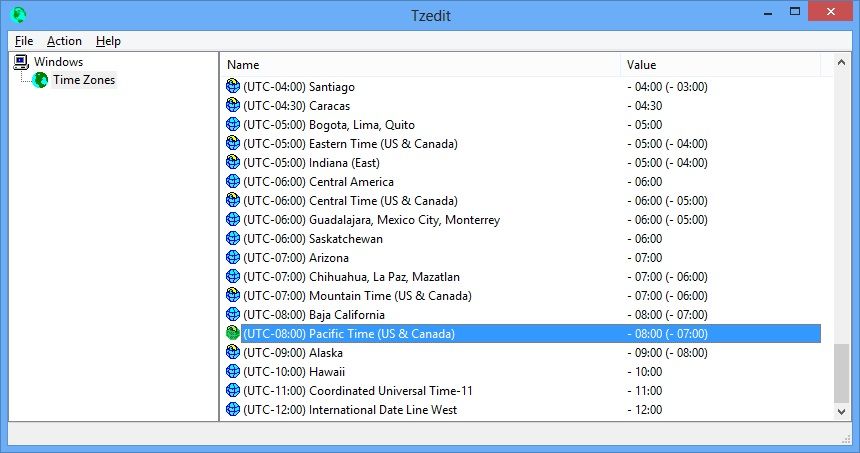Click the Mountain Time globe icon
Screen dimensions: 860x453
[233, 295]
